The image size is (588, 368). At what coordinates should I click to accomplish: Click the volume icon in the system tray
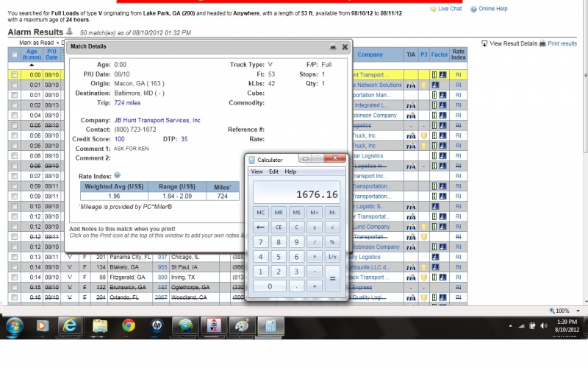544,325
